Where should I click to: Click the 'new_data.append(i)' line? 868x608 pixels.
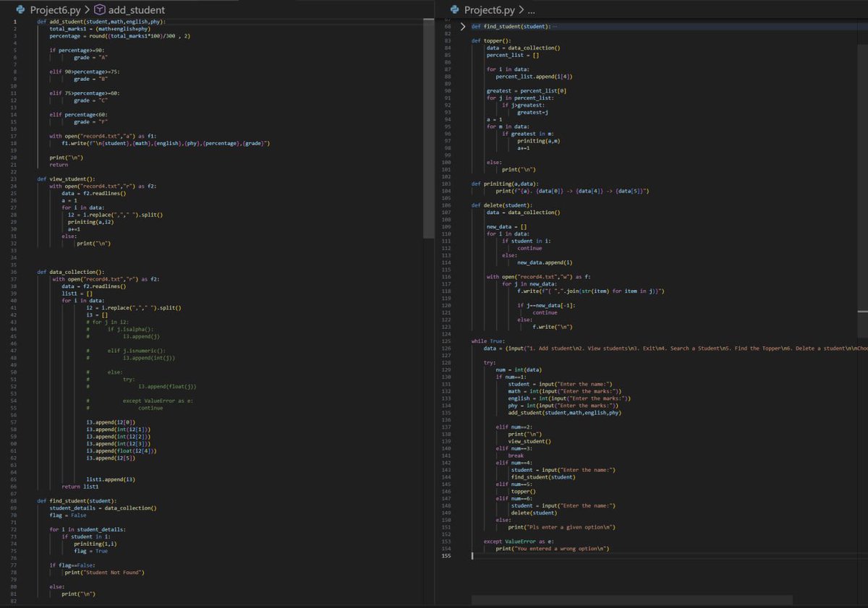pyautogui.click(x=545, y=262)
